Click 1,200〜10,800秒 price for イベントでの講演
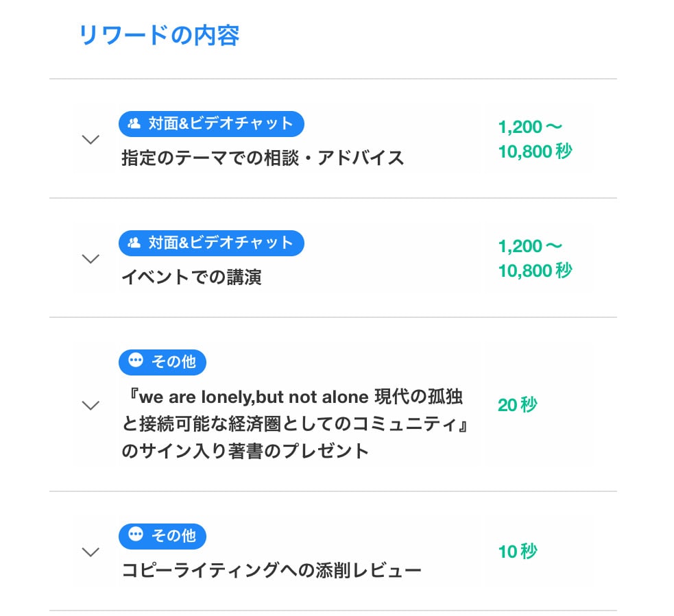 coord(535,258)
